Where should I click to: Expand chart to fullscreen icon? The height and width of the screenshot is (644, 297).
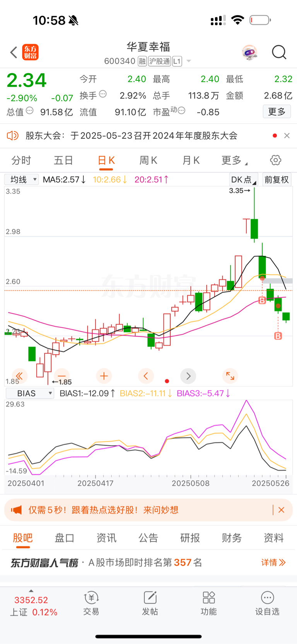click(x=230, y=376)
